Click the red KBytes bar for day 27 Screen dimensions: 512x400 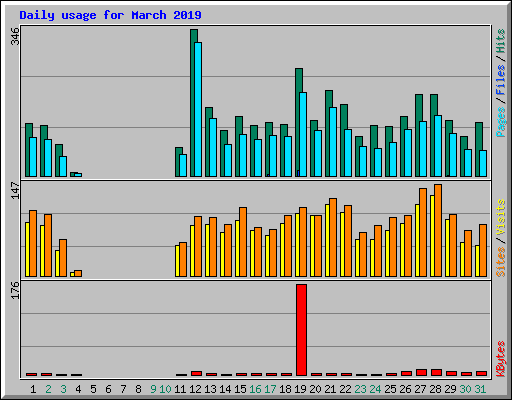pyautogui.click(x=421, y=372)
